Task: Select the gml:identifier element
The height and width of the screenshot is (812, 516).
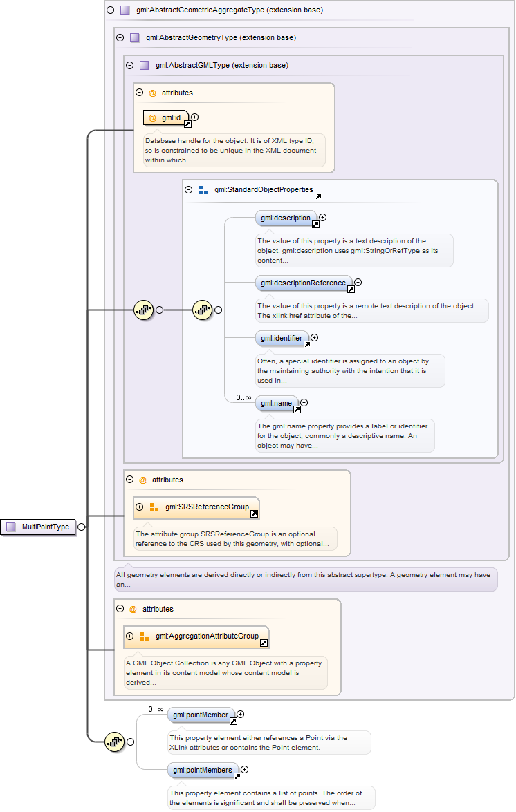Action: coord(282,338)
